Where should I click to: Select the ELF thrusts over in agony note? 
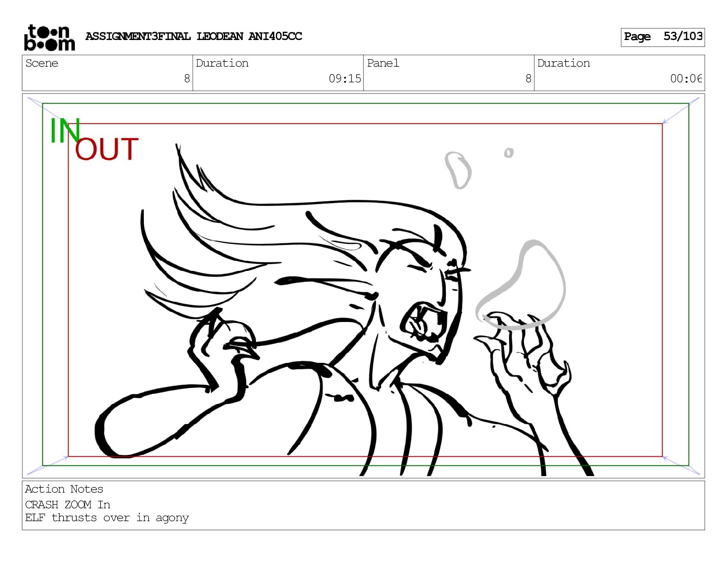107,518
